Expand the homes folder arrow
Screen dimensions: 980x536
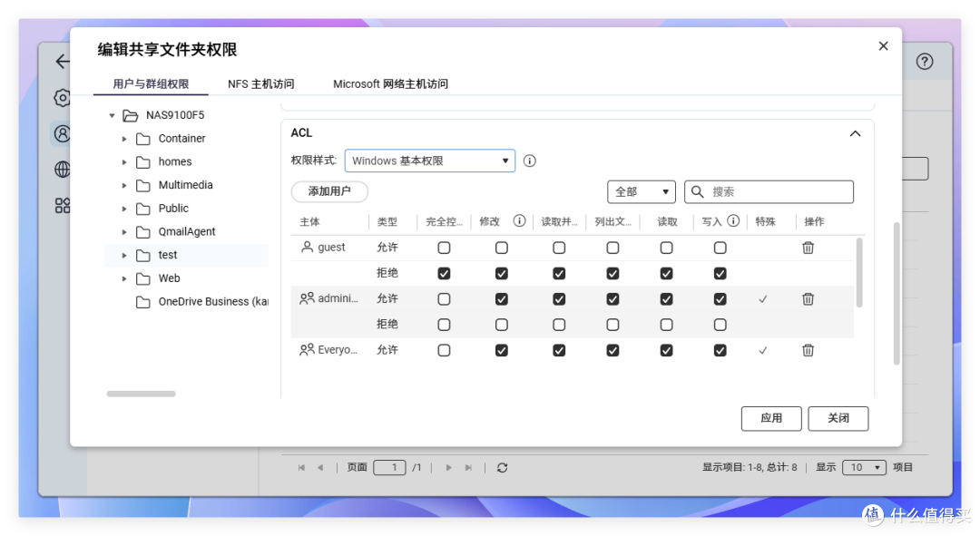(x=123, y=161)
